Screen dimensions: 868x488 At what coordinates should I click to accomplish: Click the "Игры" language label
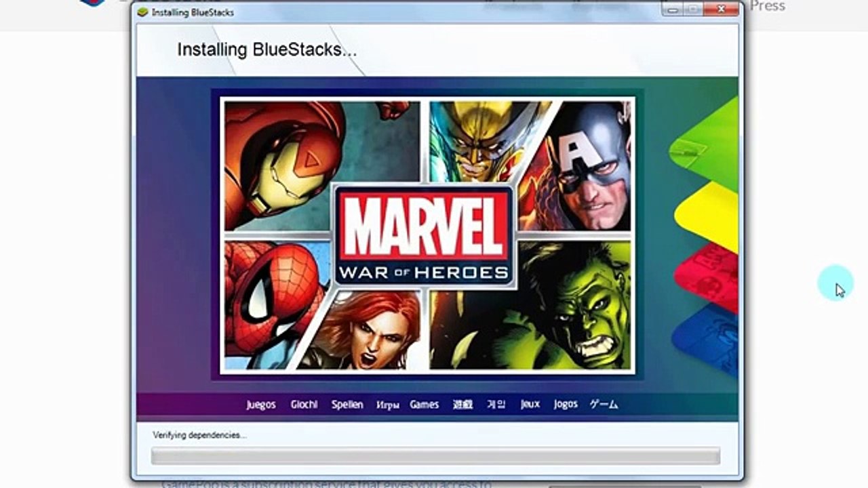pos(387,405)
